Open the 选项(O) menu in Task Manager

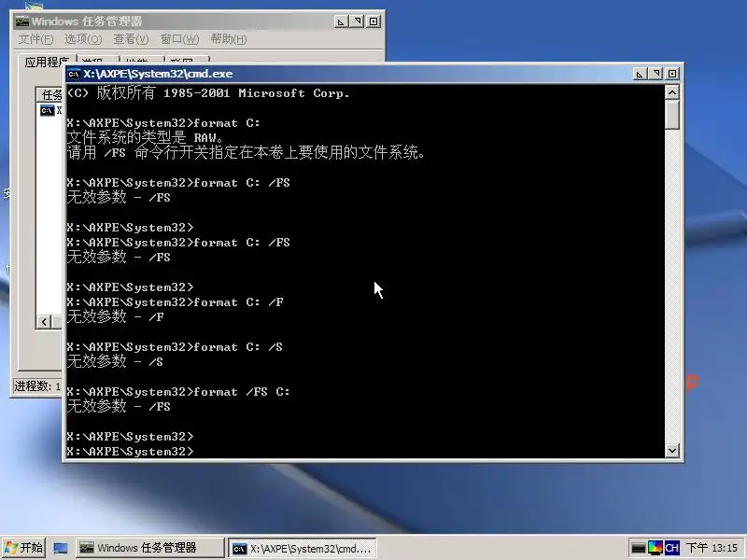(x=83, y=39)
